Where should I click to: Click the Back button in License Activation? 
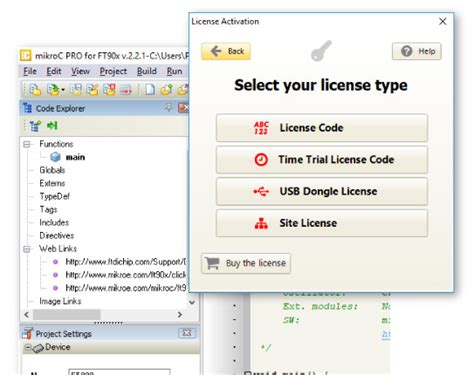[x=226, y=51]
